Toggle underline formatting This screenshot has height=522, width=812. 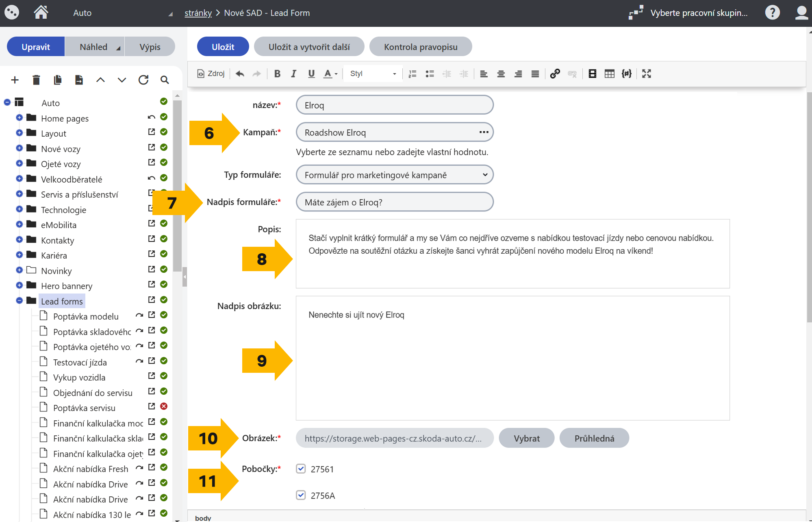[x=311, y=74]
